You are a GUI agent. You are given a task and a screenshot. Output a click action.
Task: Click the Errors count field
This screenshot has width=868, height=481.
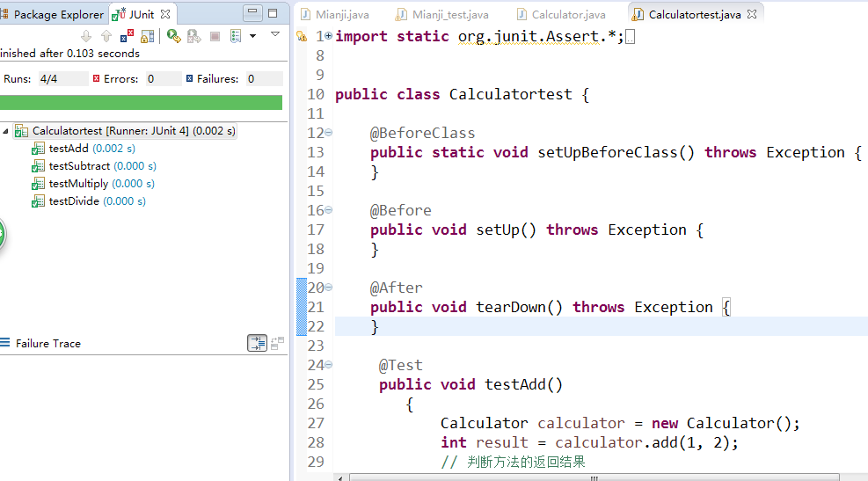(x=164, y=79)
